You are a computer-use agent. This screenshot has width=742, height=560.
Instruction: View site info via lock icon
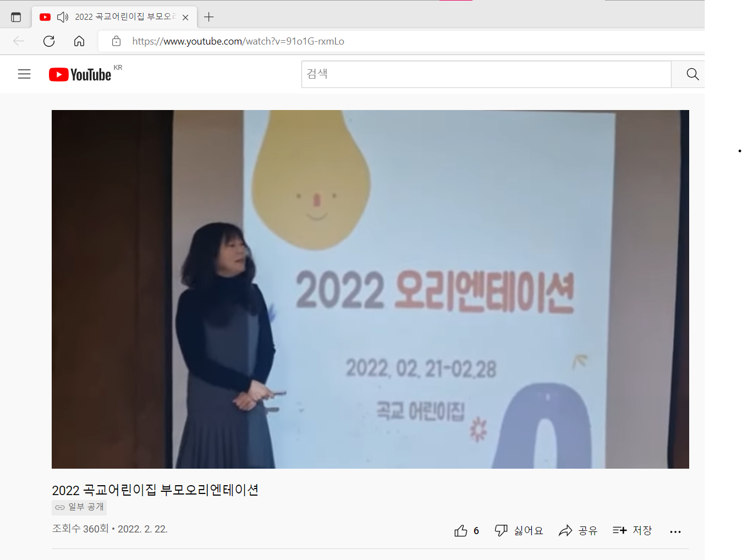116,41
